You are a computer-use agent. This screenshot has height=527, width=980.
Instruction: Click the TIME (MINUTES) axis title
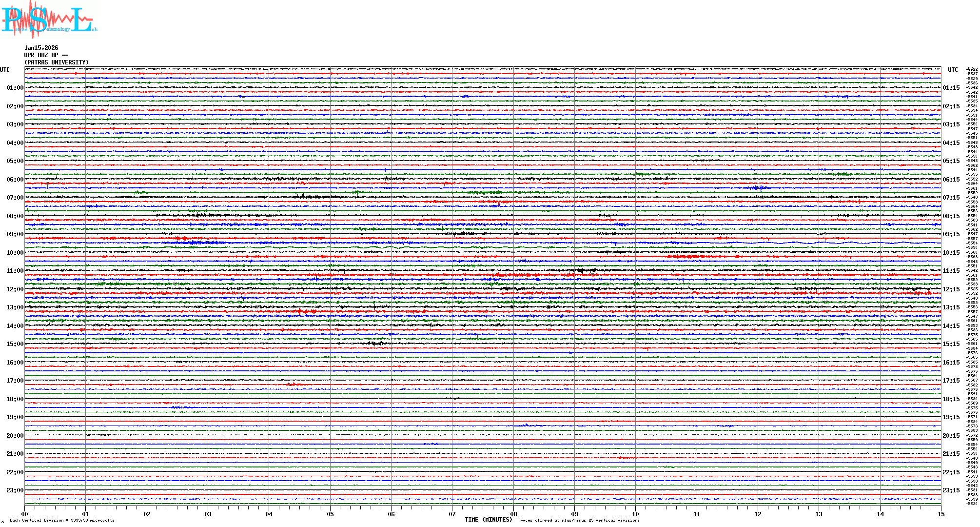coord(488,520)
